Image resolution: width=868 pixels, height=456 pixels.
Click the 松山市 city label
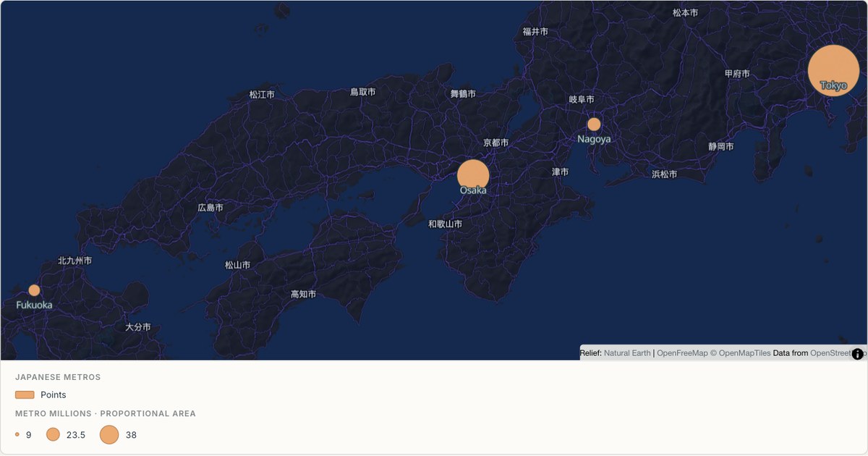pos(237,265)
